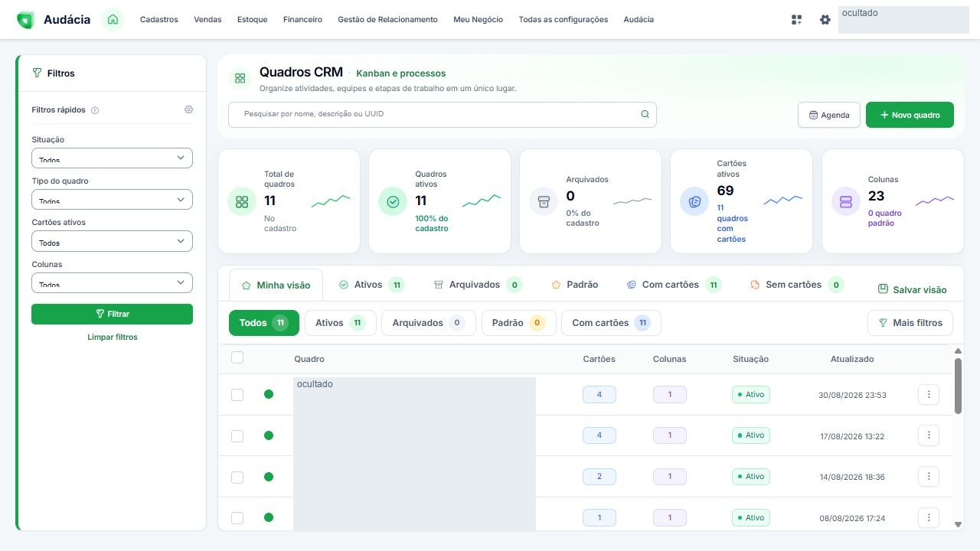Viewport: 980px width, 551px height.
Task: Open the apps grid icon in header
Action: [x=796, y=20]
